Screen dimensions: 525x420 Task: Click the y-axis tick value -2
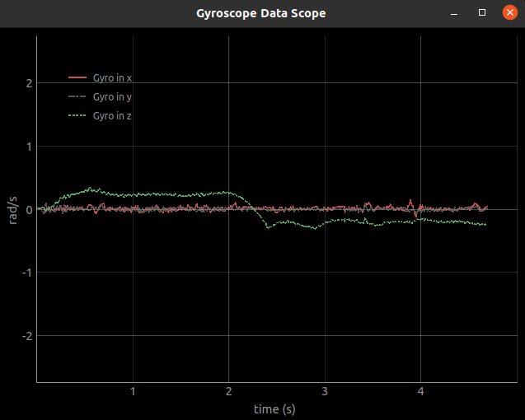tap(27, 336)
